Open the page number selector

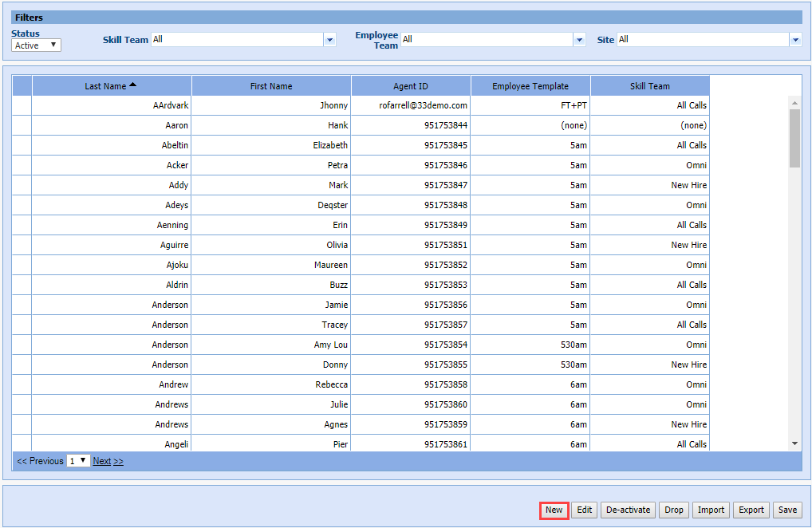[78, 461]
